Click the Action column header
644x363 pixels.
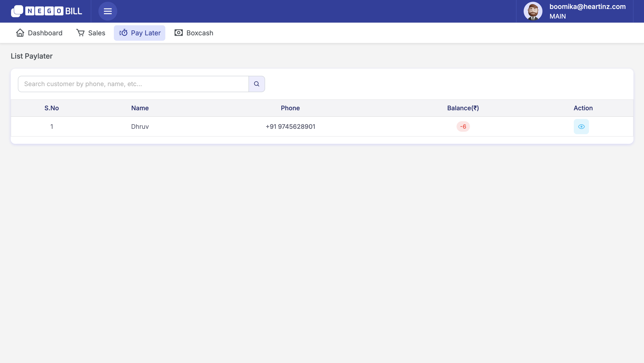(x=583, y=108)
